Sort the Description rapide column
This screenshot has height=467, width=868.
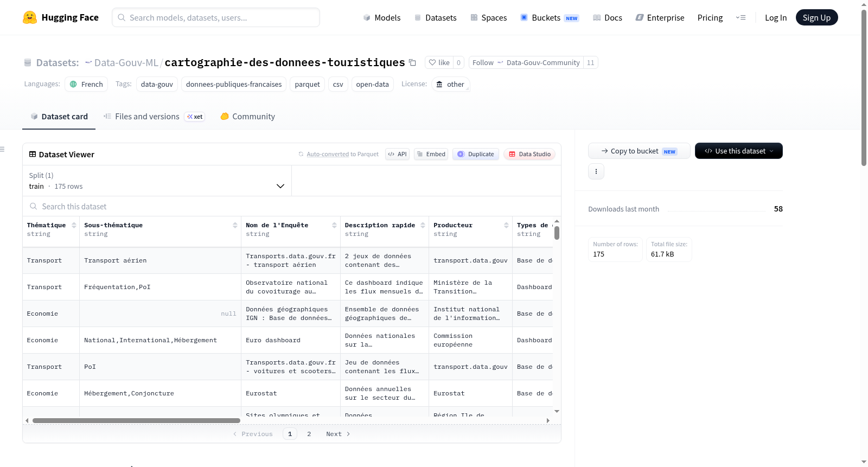coord(423,225)
